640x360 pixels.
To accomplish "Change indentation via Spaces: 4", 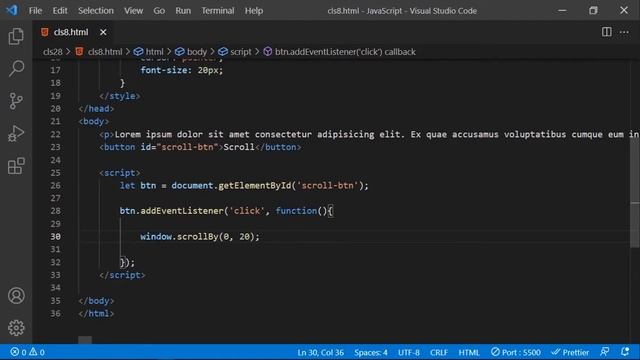I will click(371, 352).
